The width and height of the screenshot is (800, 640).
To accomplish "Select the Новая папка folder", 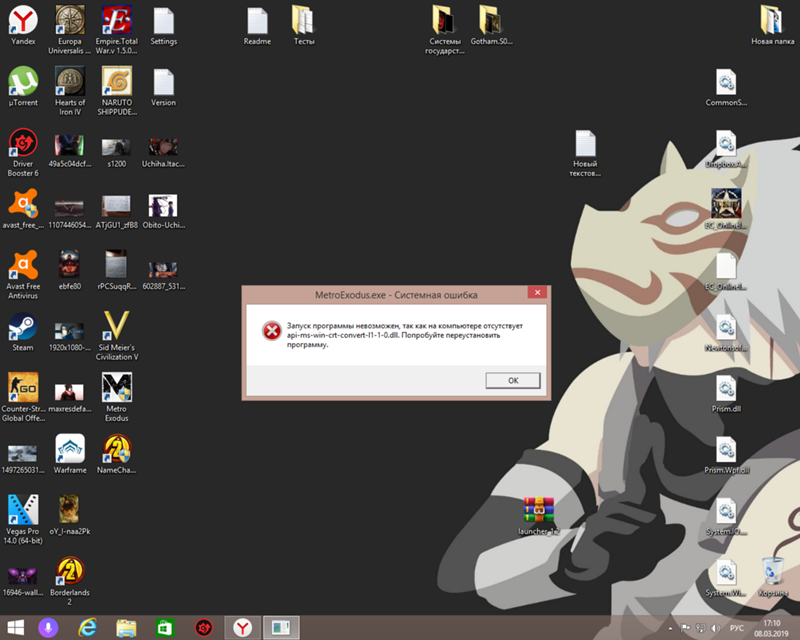I will [772, 26].
